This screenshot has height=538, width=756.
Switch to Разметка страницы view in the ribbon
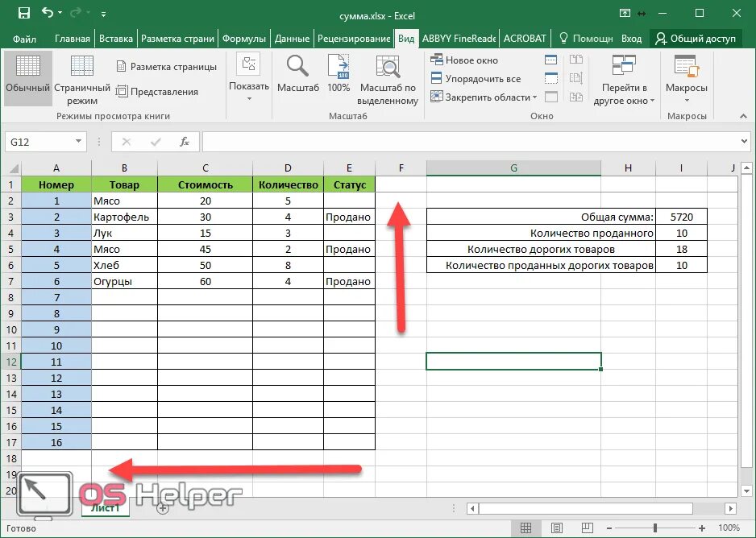tap(167, 67)
